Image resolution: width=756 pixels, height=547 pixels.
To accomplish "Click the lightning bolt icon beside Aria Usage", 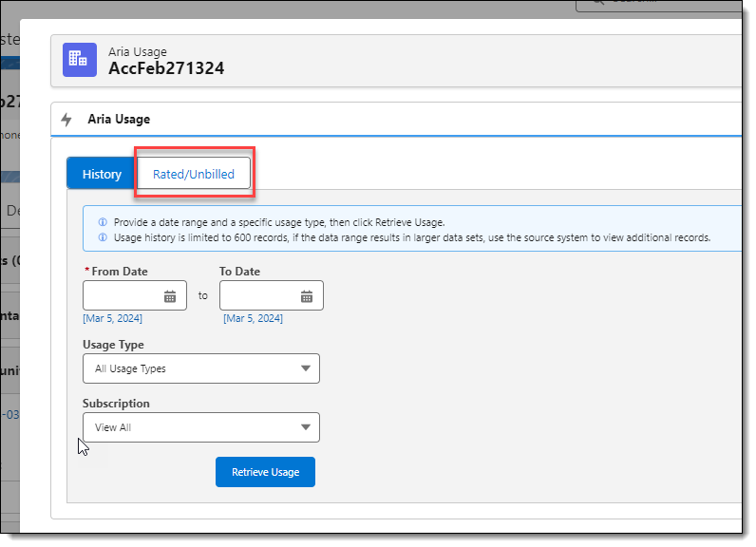I will coord(66,120).
